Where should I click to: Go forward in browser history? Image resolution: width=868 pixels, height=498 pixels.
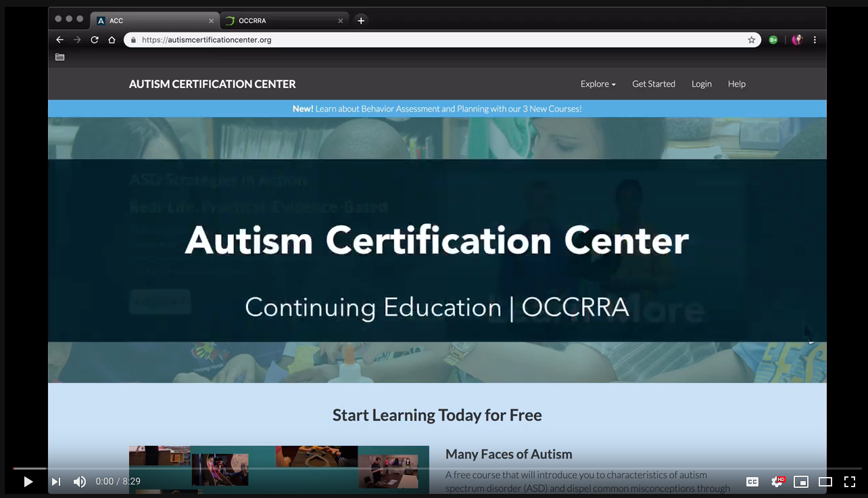pyautogui.click(x=77, y=40)
